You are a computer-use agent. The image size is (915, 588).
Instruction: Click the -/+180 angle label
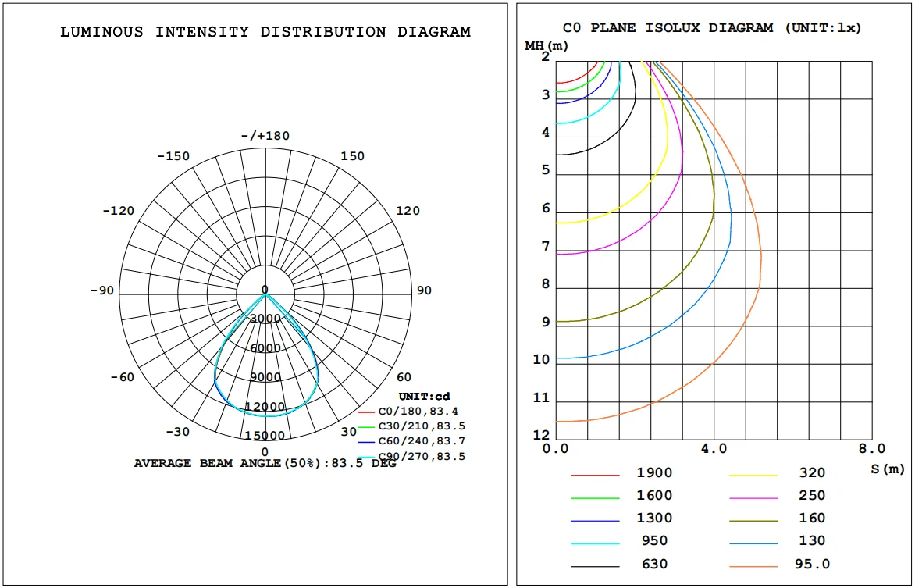[x=265, y=136]
